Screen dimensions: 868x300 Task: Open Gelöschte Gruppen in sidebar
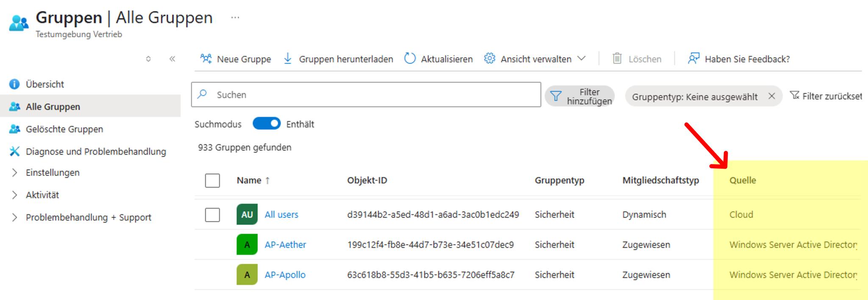64,129
